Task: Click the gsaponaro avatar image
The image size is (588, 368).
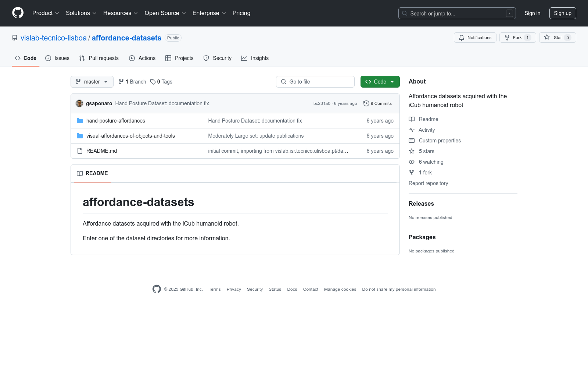Action: point(79,103)
